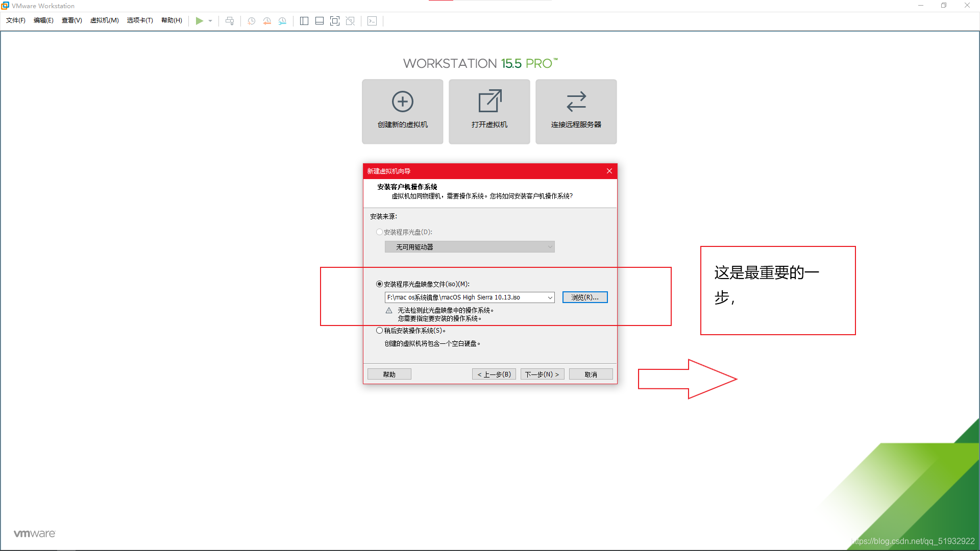Take a snapshot of this virtual machine
980x551 pixels.
(x=251, y=21)
